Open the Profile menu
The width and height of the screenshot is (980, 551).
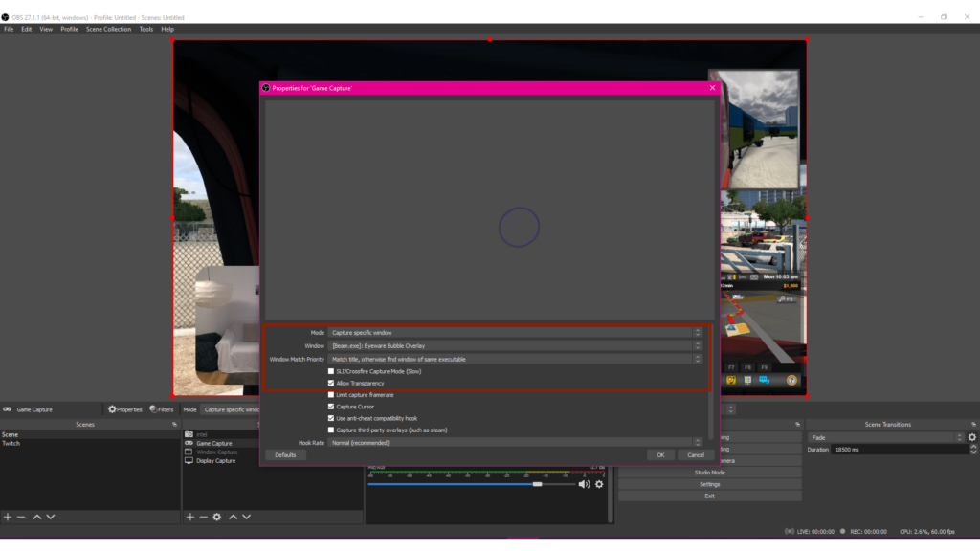pyautogui.click(x=69, y=29)
